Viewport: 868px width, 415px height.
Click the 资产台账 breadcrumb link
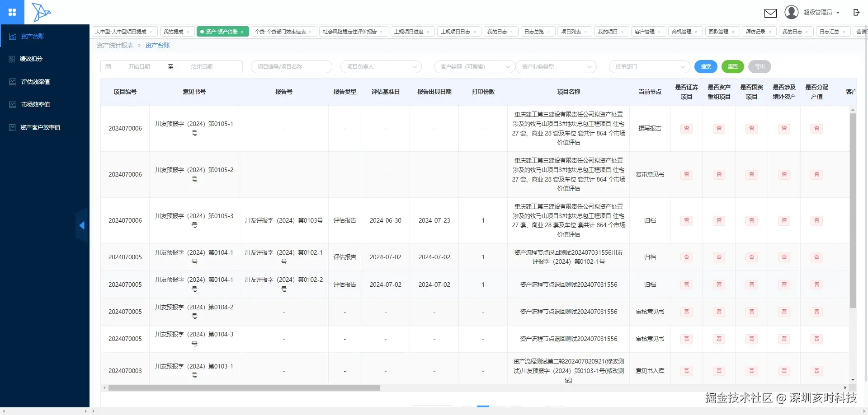tap(158, 45)
